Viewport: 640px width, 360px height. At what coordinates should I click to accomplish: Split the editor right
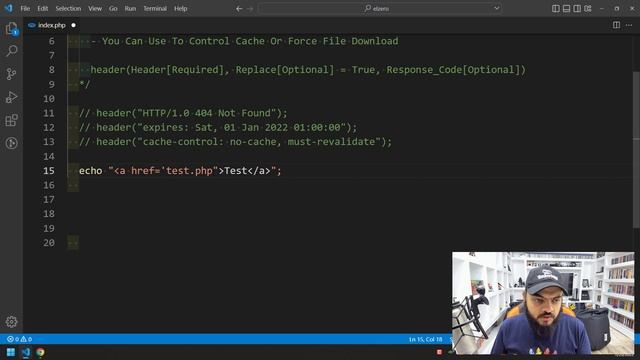click(x=616, y=25)
